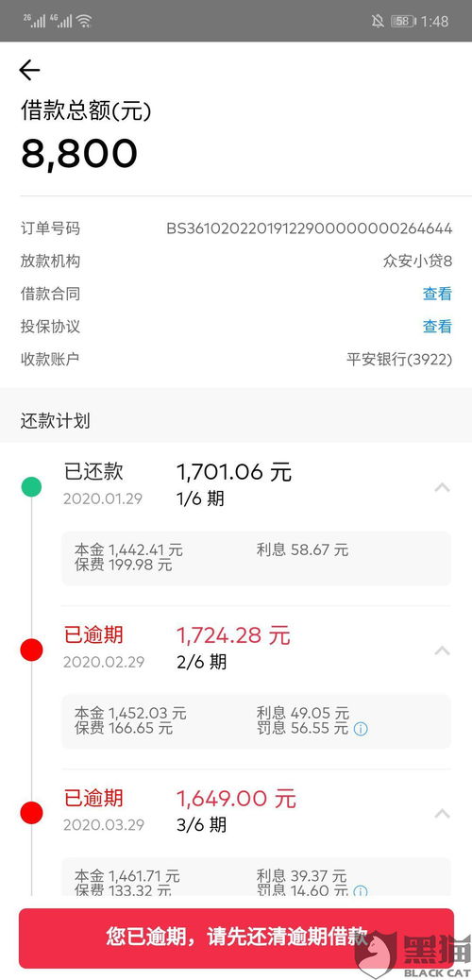Tap the muted notification bell in status bar
Viewport: 472px width, 980px height.
coord(378,22)
